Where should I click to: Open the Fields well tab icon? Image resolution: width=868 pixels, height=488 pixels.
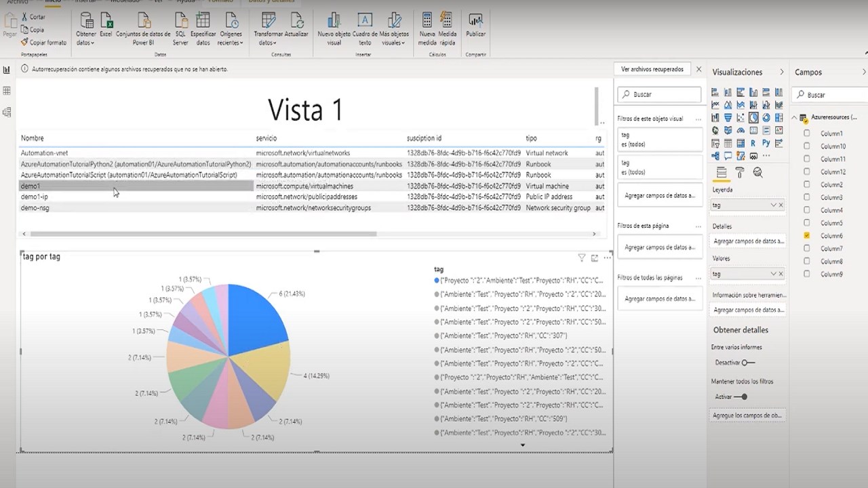722,173
